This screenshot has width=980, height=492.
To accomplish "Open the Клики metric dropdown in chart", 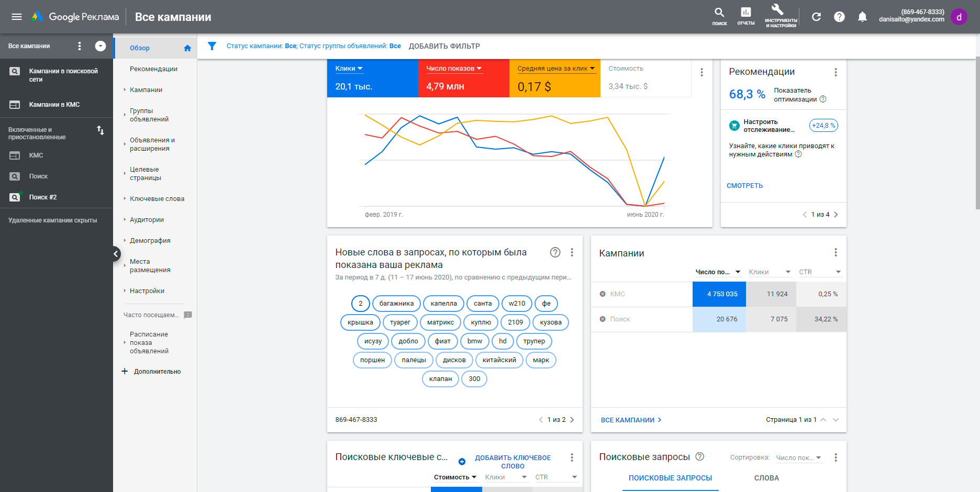I will point(349,69).
